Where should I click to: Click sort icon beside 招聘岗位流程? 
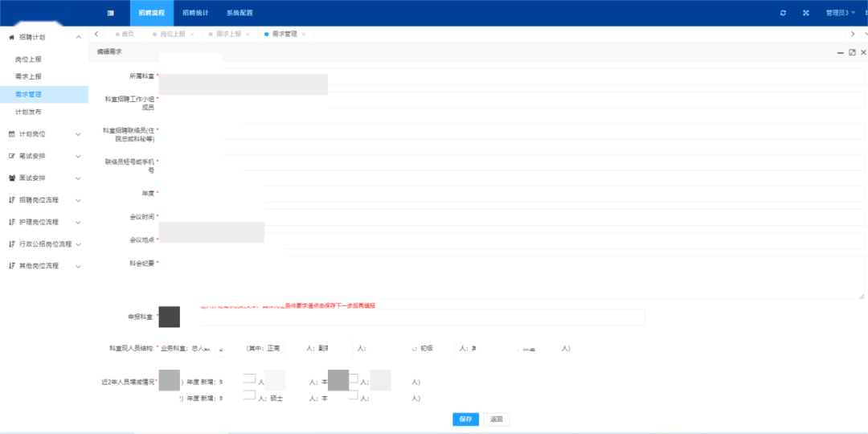(11, 200)
